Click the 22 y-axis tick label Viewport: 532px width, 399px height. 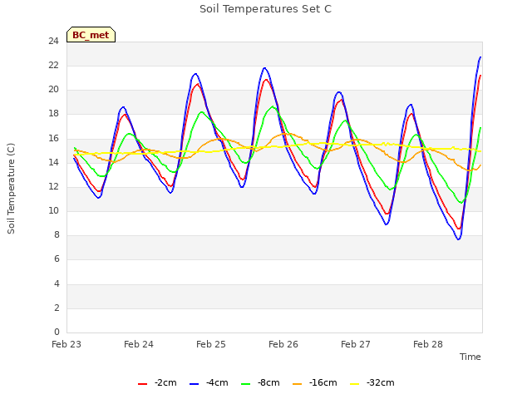click(53, 66)
